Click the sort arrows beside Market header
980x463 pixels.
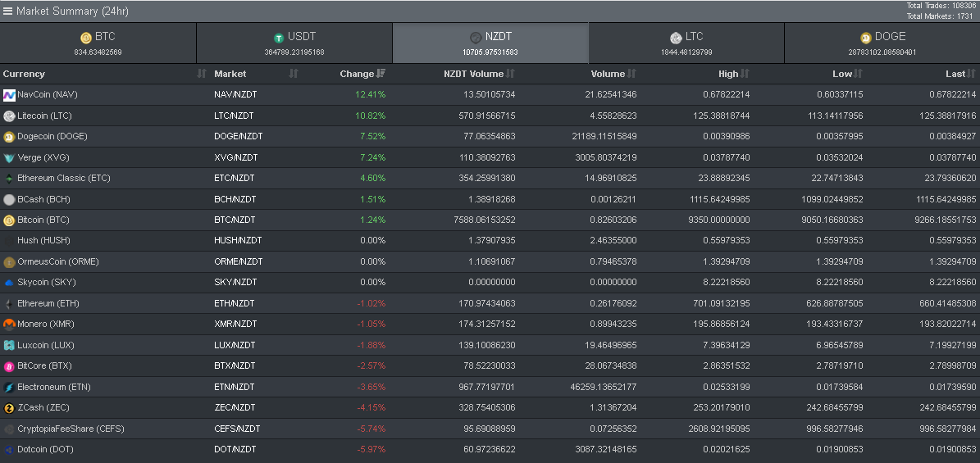coord(294,74)
